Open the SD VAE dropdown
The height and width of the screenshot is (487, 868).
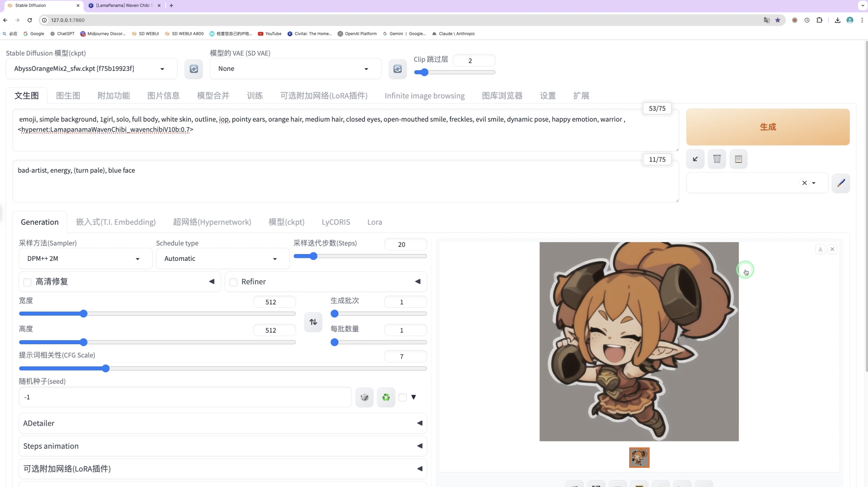tap(296, 69)
